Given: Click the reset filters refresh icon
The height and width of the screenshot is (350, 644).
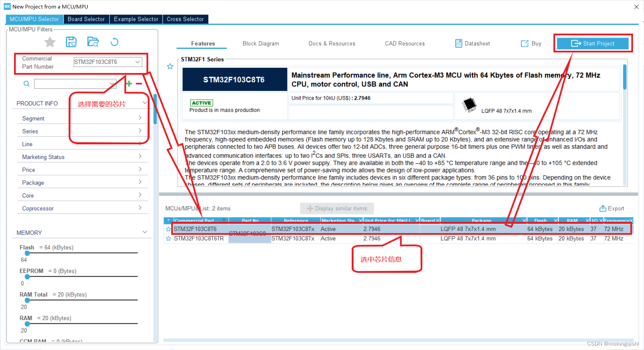Looking at the screenshot, I should (114, 42).
